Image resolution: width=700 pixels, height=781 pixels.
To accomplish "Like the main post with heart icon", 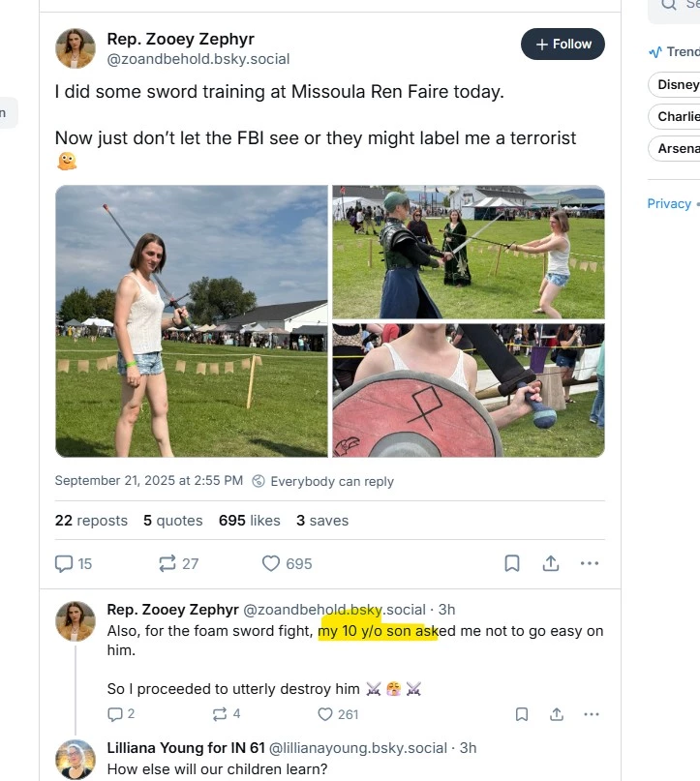I will click(x=271, y=563).
